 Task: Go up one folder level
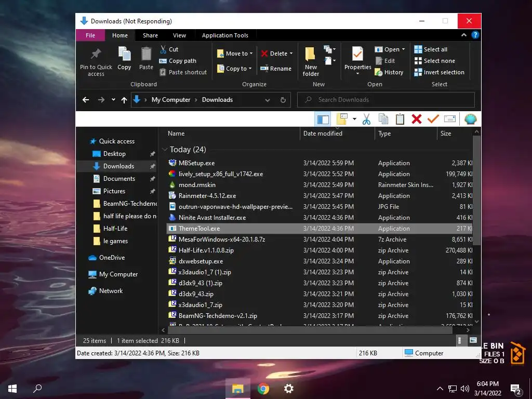click(124, 100)
